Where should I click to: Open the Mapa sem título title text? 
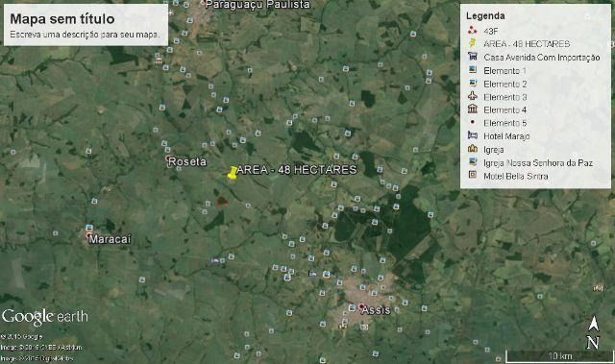[x=62, y=19]
